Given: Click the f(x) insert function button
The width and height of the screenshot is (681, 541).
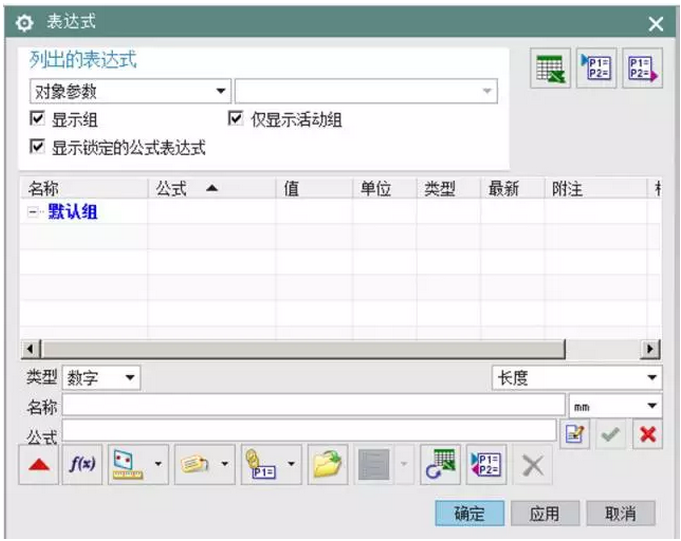Looking at the screenshot, I should [82, 466].
